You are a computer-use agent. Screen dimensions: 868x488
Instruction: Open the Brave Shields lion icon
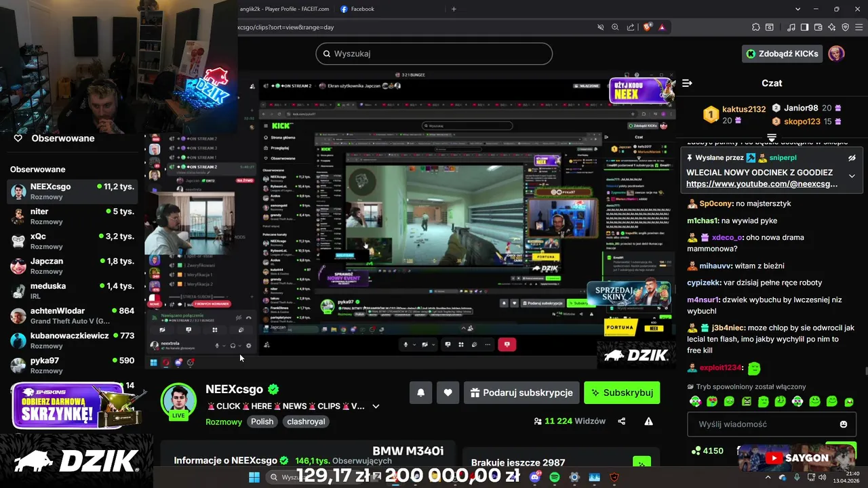[x=647, y=27]
